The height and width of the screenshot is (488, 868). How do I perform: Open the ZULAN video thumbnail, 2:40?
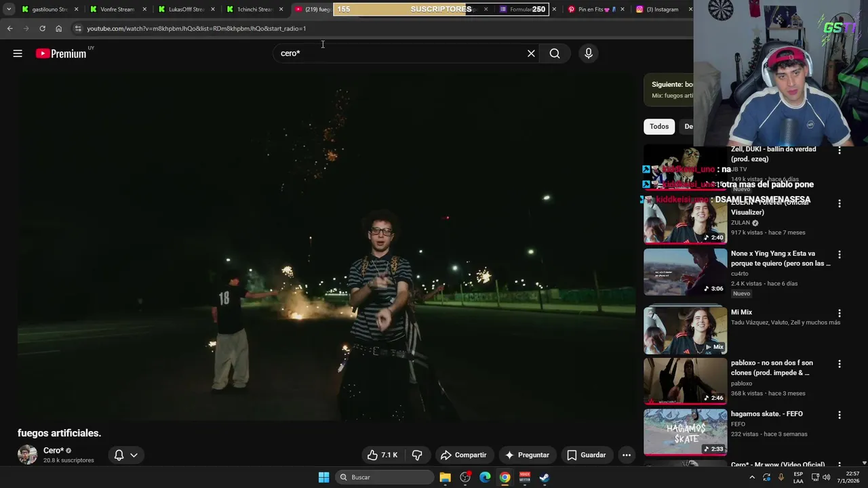point(685,220)
